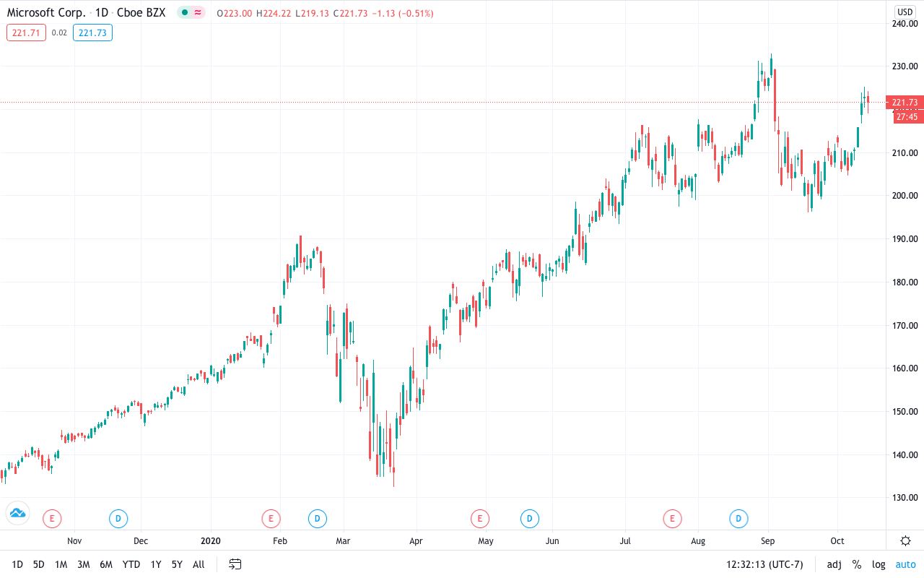Click the Sep label on time axis
Image resolution: width=924 pixels, height=578 pixels.
[x=767, y=540]
